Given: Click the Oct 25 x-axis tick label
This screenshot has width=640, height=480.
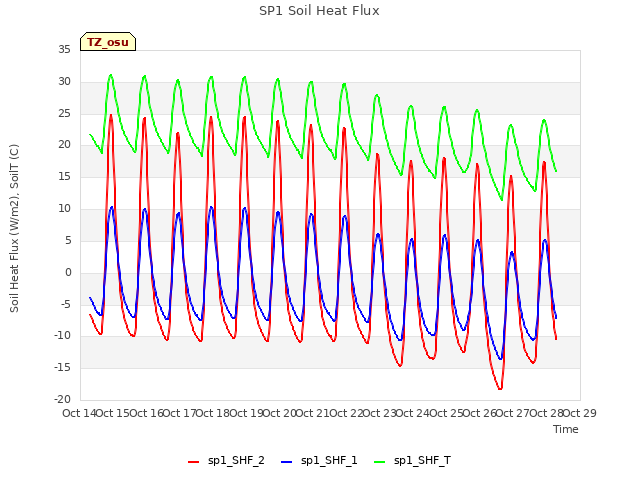Looking at the screenshot, I should [x=446, y=413].
